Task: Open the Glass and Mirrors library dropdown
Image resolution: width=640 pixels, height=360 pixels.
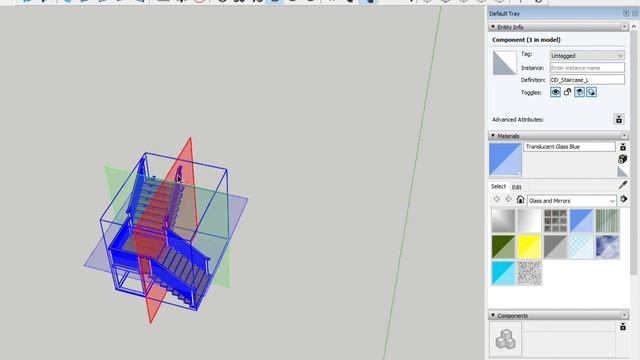Action: (571, 201)
